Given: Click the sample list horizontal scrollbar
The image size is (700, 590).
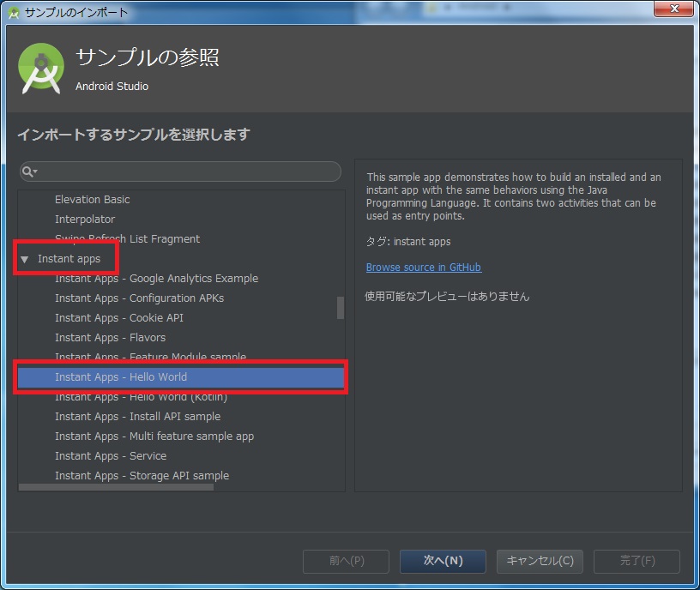Looking at the screenshot, I should pos(116,487).
